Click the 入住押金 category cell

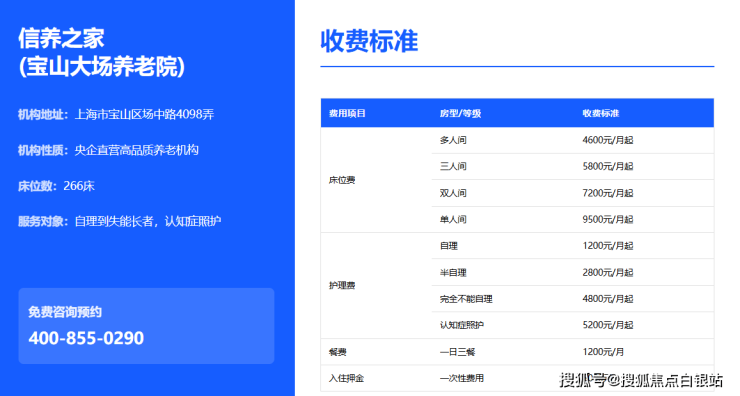tap(346, 379)
